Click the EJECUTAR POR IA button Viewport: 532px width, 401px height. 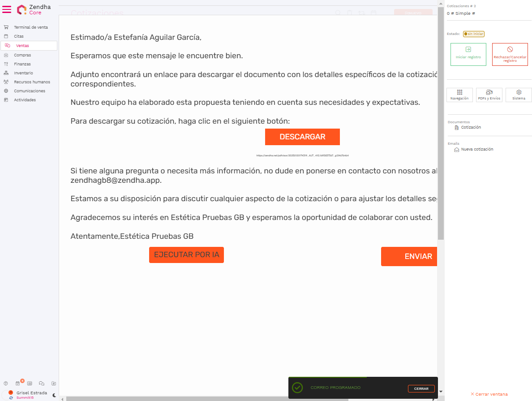[186, 255]
